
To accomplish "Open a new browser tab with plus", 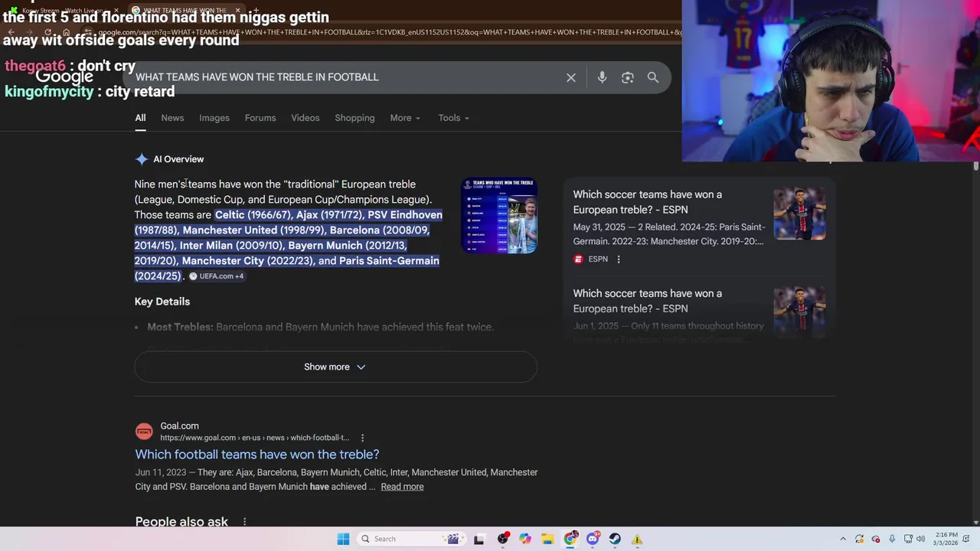I will click(x=256, y=10).
